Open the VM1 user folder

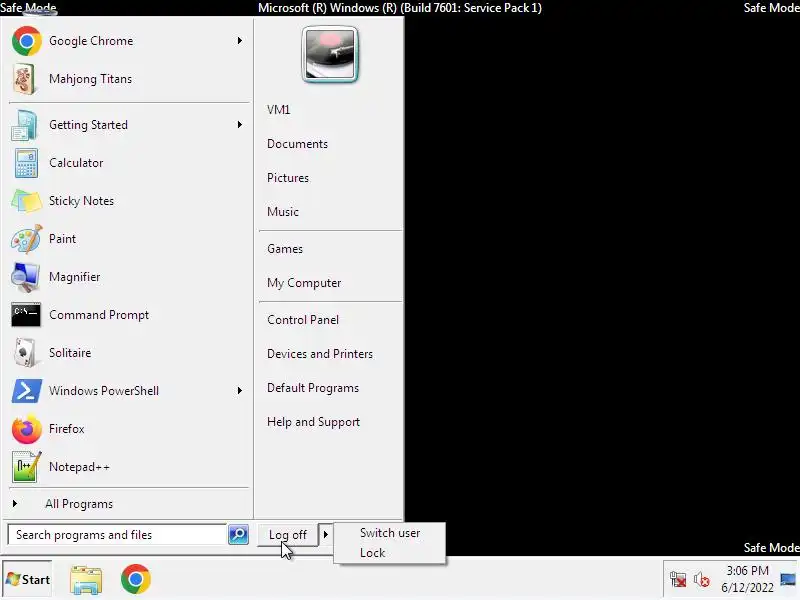click(279, 110)
